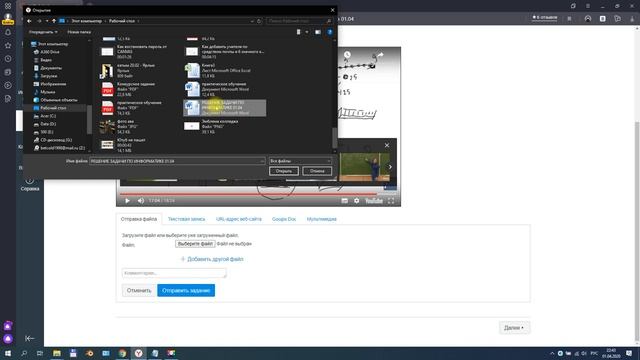Open Chrome on the taskbar

point(122,353)
